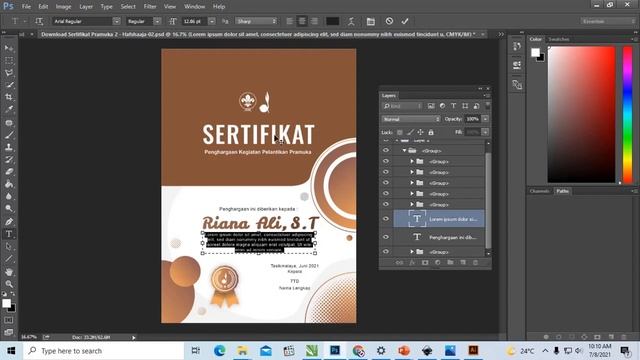Open the Opacity slider dropdown arrow
The image size is (640, 360).
click(485, 119)
